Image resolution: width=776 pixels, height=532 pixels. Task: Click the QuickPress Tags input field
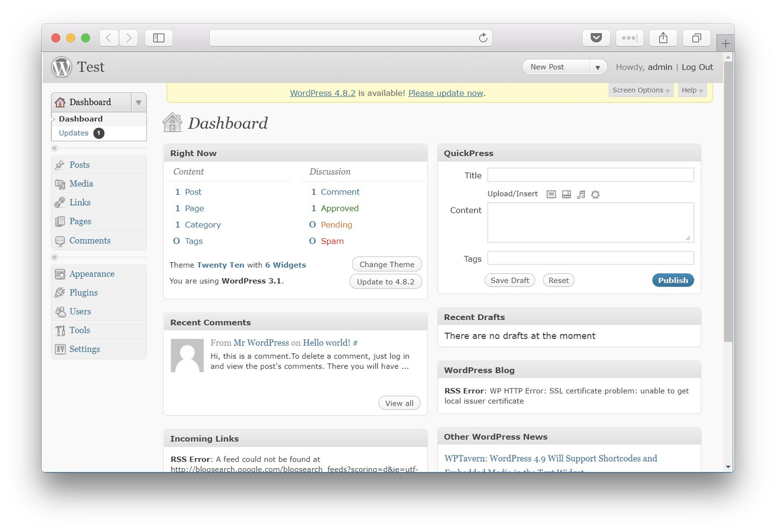pyautogui.click(x=590, y=258)
